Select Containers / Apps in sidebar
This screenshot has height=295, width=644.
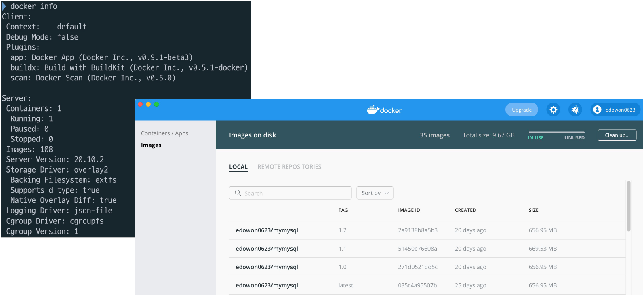point(164,133)
